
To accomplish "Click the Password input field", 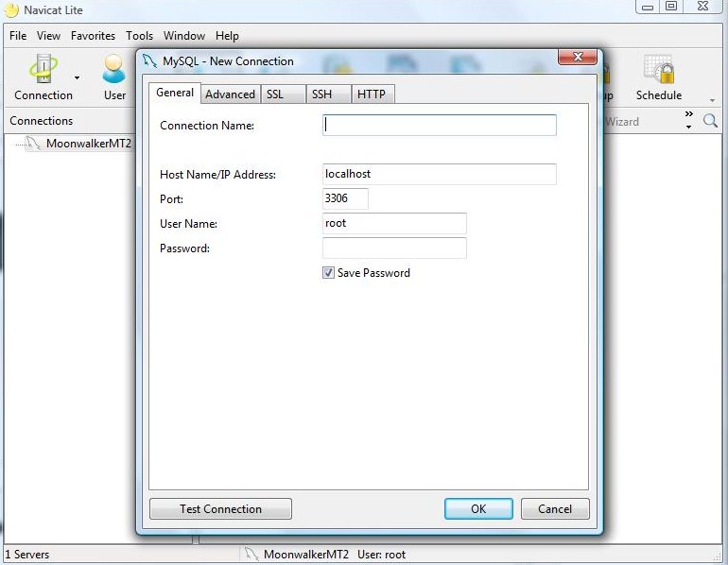I will 394,248.
